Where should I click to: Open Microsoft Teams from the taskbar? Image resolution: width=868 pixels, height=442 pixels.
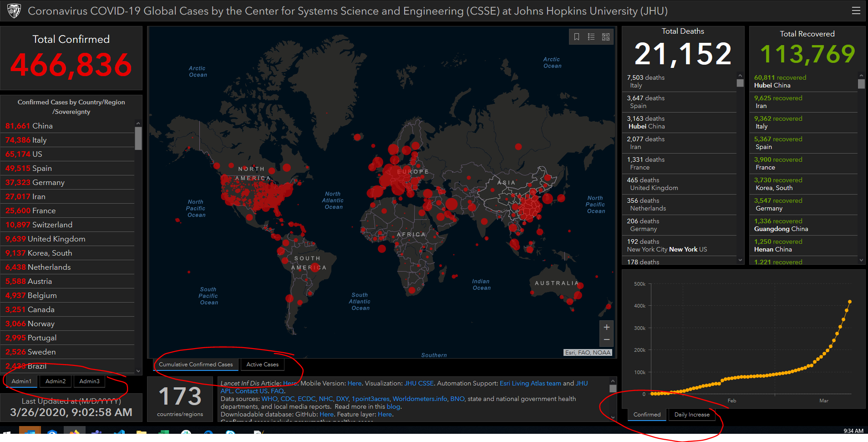click(x=97, y=432)
